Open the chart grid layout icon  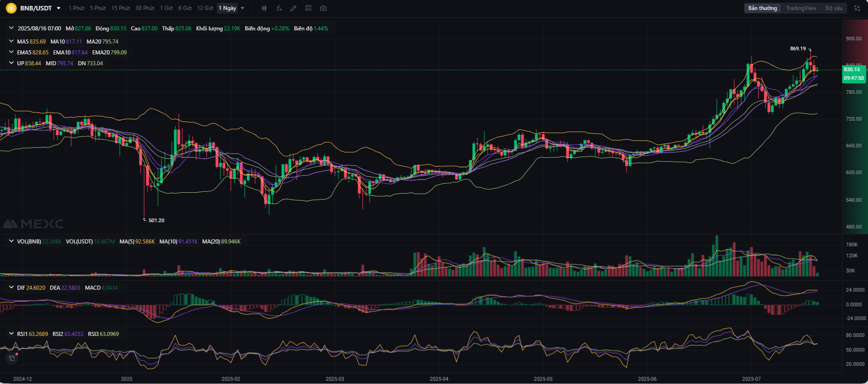click(309, 8)
